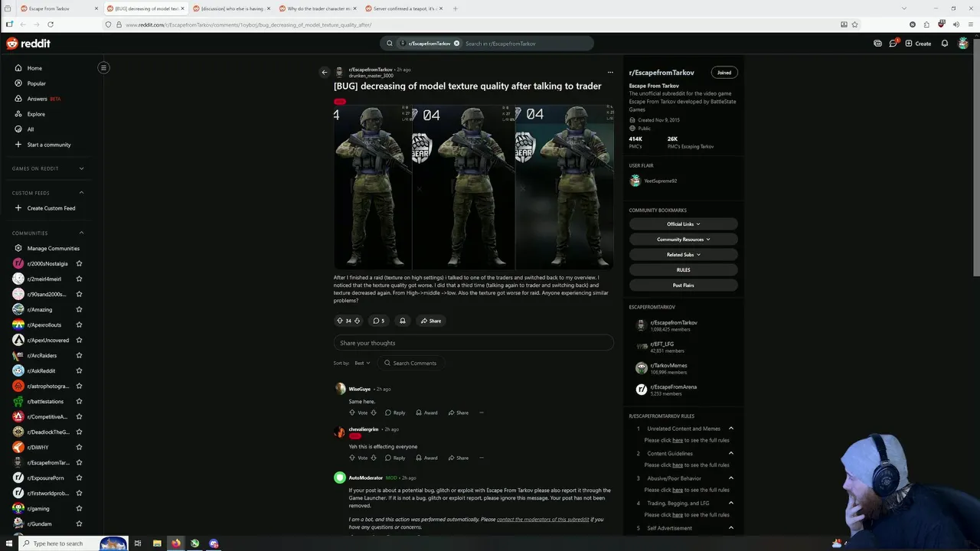Screen dimensions: 980x551
Task: Award WiseGuye's comment
Action: tap(426, 412)
